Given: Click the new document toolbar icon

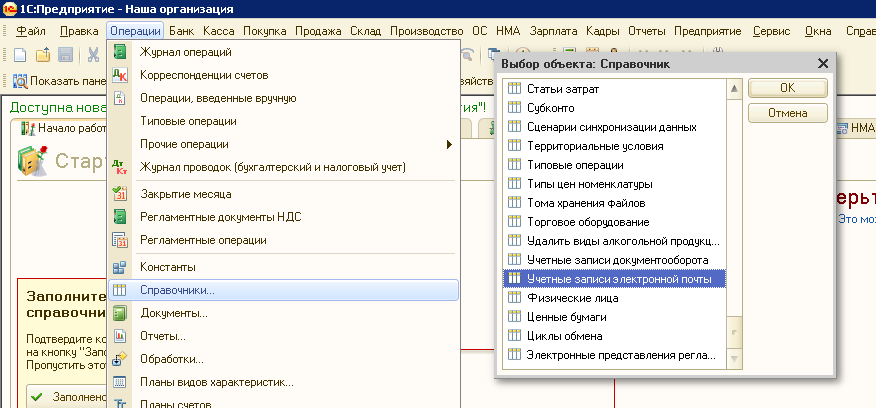Looking at the screenshot, I should (18, 54).
